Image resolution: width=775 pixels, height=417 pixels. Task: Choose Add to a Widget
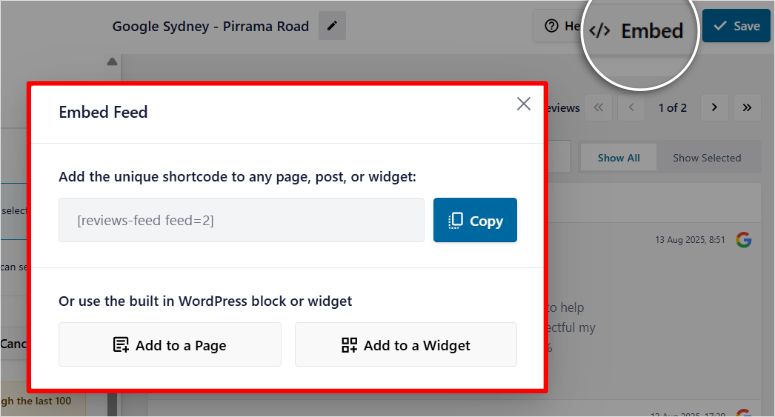click(406, 345)
